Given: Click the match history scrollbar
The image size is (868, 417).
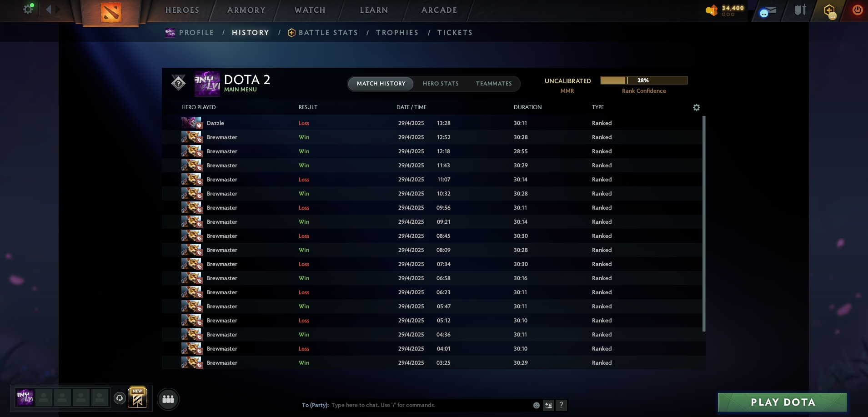Looking at the screenshot, I should 704,224.
